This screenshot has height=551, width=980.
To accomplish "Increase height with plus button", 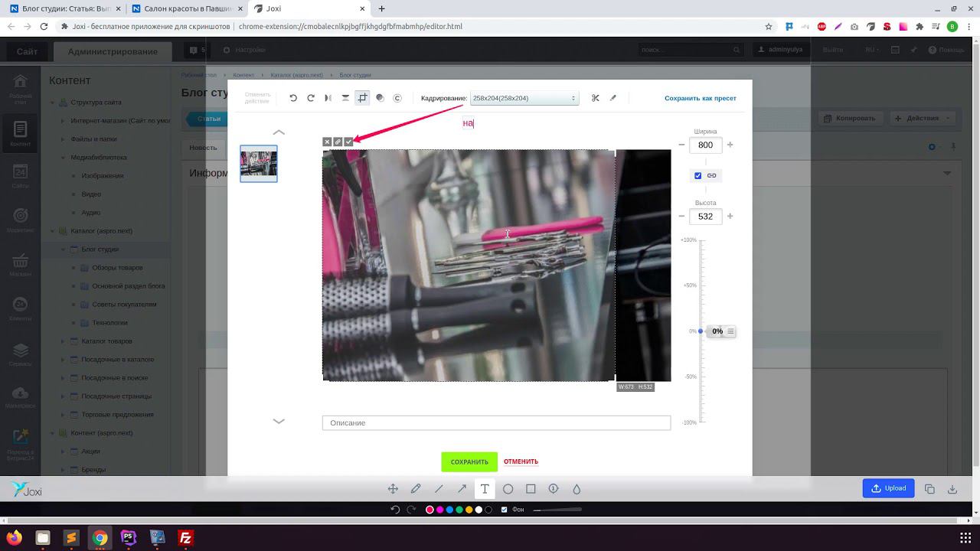I will (730, 217).
